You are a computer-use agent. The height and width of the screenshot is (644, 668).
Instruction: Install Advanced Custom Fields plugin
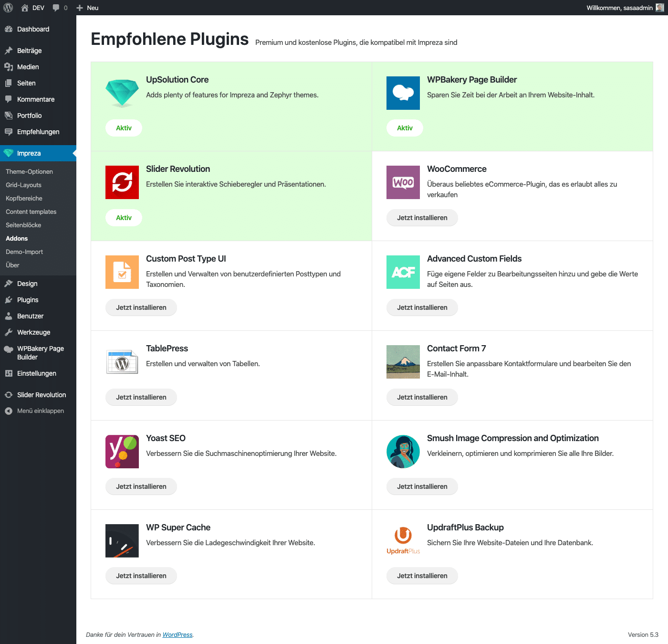click(422, 307)
